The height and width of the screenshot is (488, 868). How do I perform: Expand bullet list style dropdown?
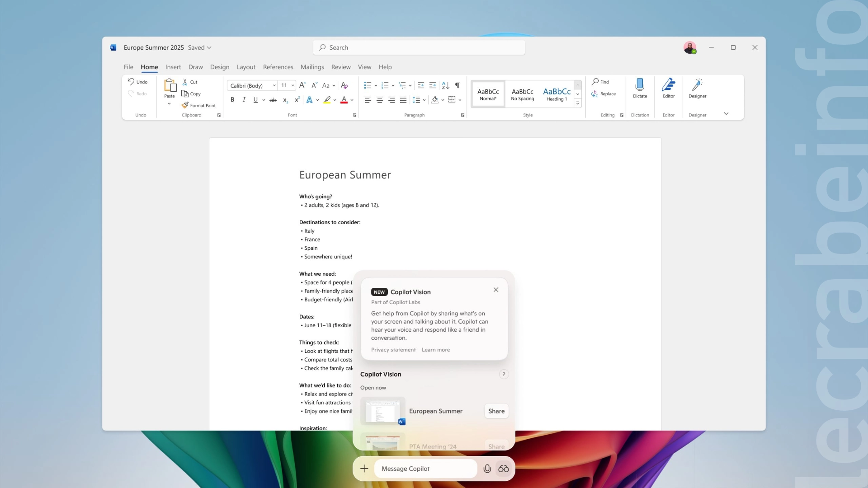[376, 85]
